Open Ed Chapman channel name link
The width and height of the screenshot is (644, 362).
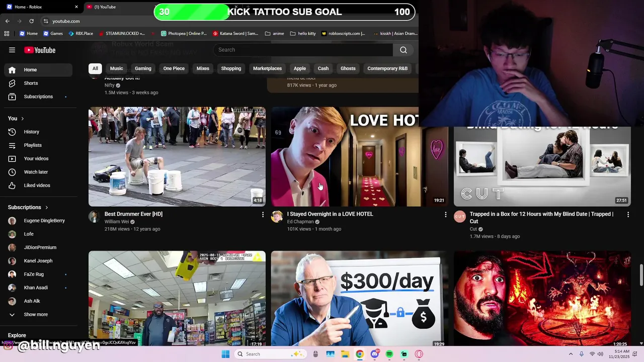[x=300, y=222]
